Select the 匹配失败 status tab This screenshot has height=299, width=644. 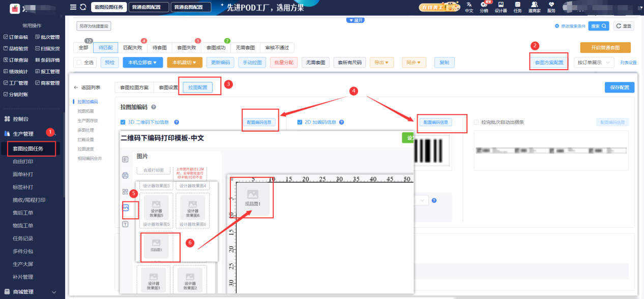point(133,48)
